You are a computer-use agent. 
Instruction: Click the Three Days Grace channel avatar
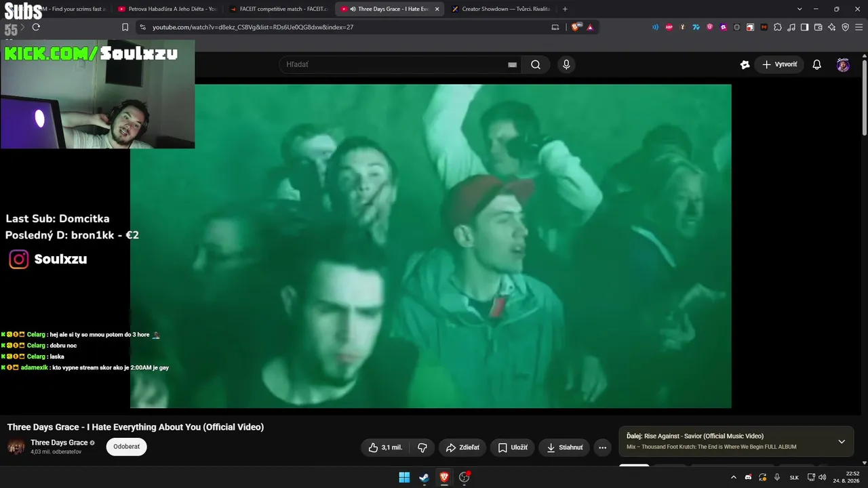16,447
